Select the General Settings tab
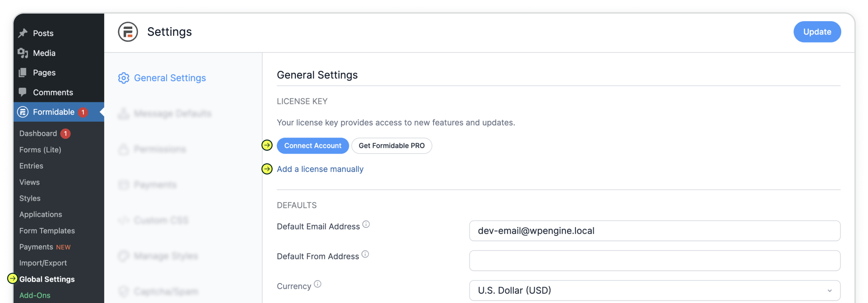The height and width of the screenshot is (303, 868). tap(170, 78)
